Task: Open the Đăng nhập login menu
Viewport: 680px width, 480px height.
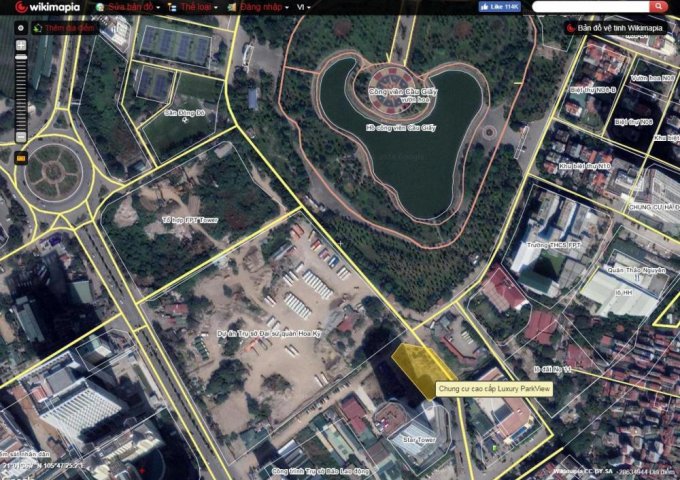Action: click(x=264, y=7)
